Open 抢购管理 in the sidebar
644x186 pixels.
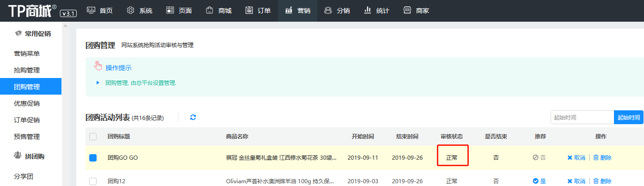pyautogui.click(x=27, y=70)
